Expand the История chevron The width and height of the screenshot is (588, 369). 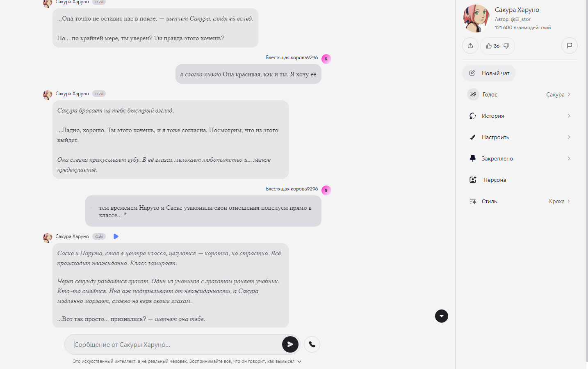(x=569, y=116)
